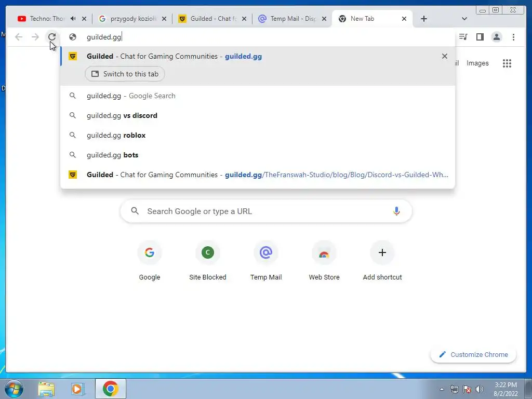
Task: Open the volume speaker tray icon
Action: click(480, 389)
